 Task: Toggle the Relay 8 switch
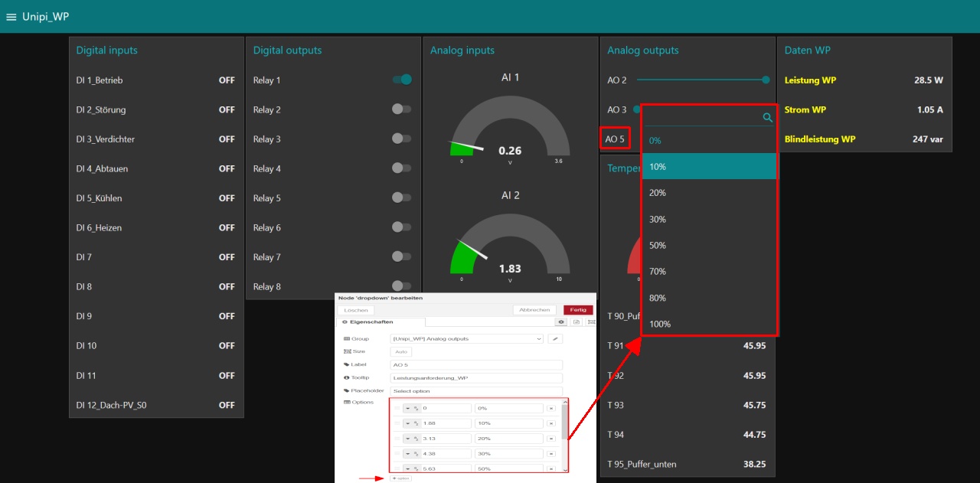(x=402, y=286)
